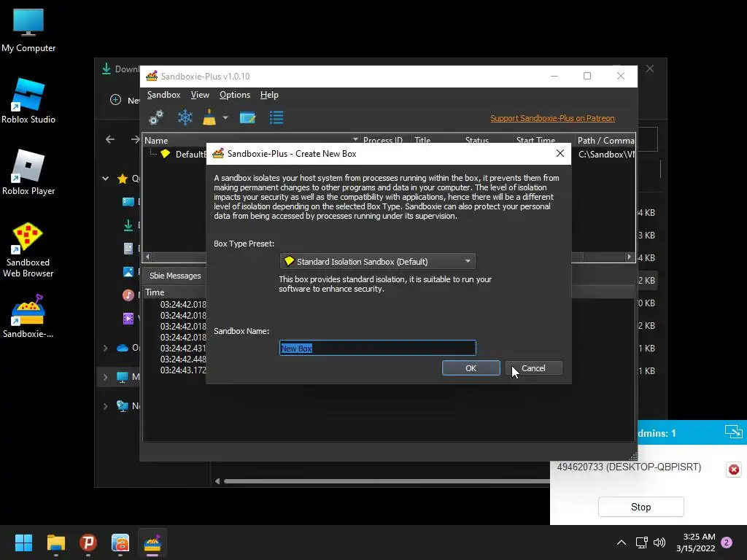Click the Sandbox Name input field
This screenshot has height=560, width=747.
click(x=377, y=348)
